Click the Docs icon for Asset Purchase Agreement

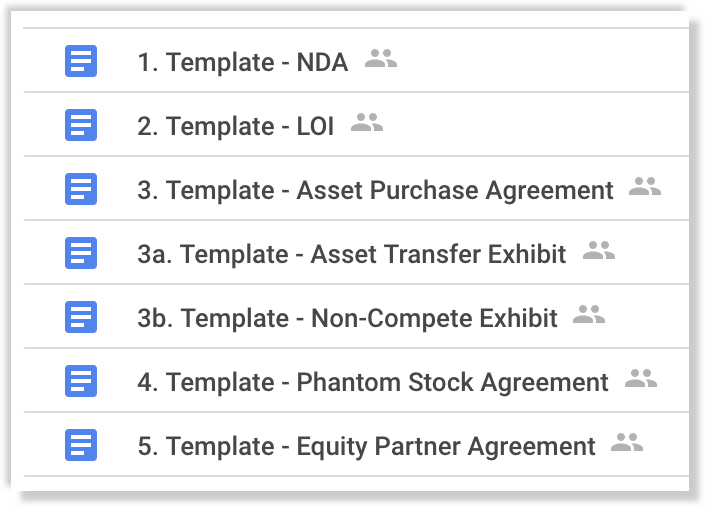point(80,189)
